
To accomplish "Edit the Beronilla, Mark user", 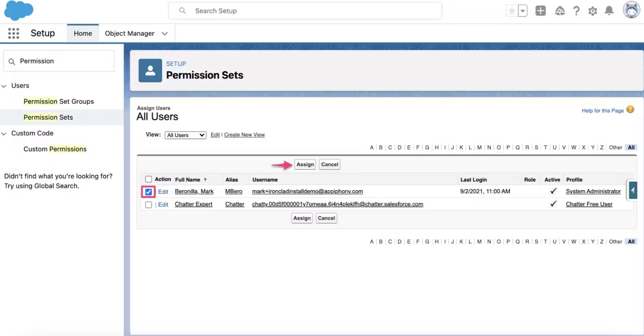I will point(163,192).
